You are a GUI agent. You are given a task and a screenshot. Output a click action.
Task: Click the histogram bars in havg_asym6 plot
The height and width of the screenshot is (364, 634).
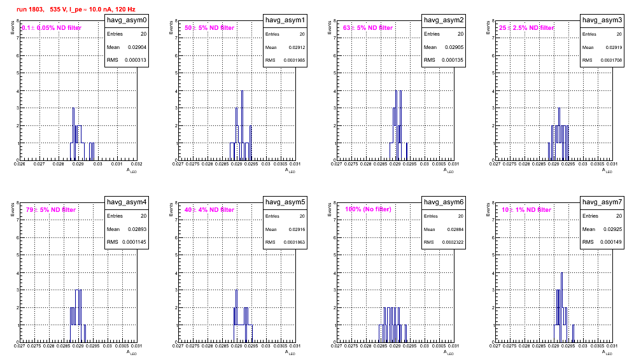393,325
